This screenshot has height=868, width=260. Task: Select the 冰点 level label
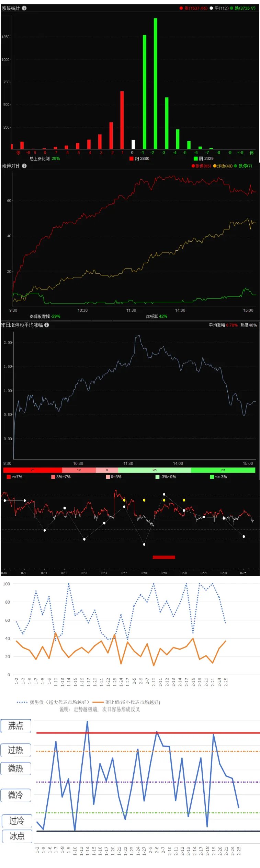pos(17,836)
